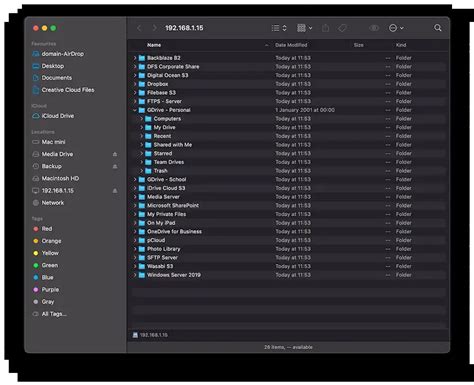
Task: Expand the My Drive subfolder
Action: (x=141, y=127)
